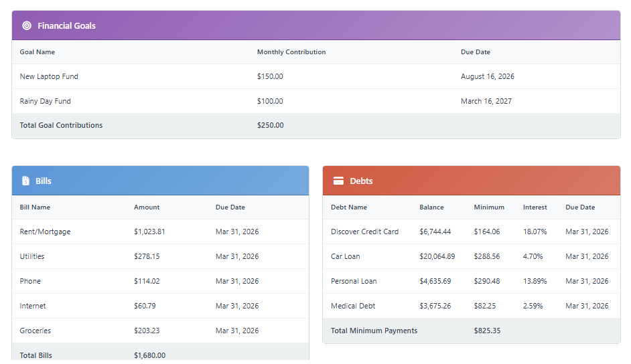Select the Rainy Day Fund goal
Screen dimensions: 631x364
click(x=45, y=101)
